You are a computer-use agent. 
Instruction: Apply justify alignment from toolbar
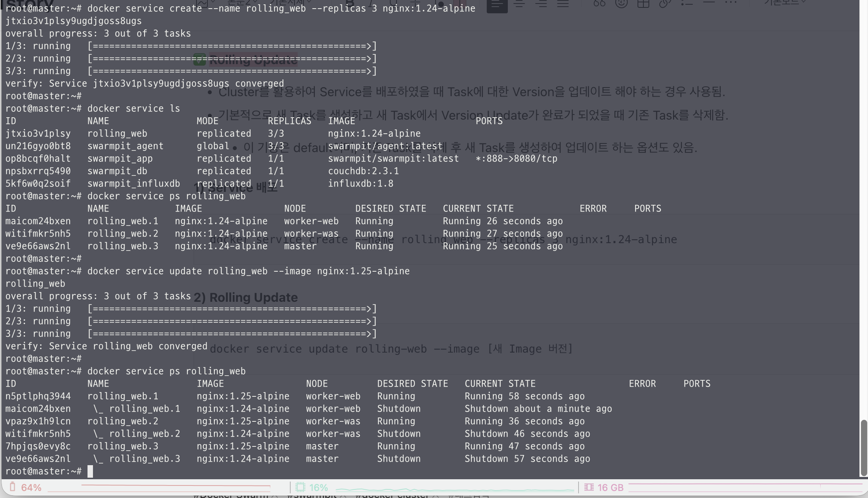tap(563, 4)
